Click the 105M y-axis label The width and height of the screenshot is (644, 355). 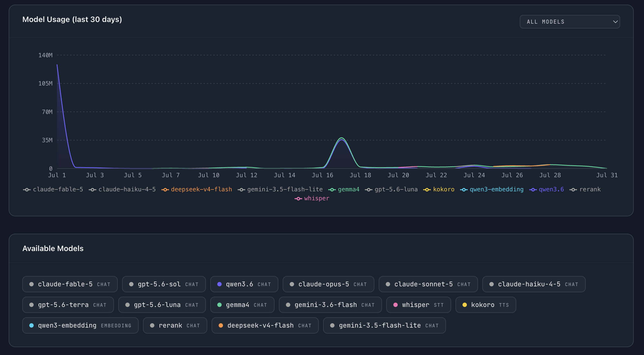[x=45, y=83]
